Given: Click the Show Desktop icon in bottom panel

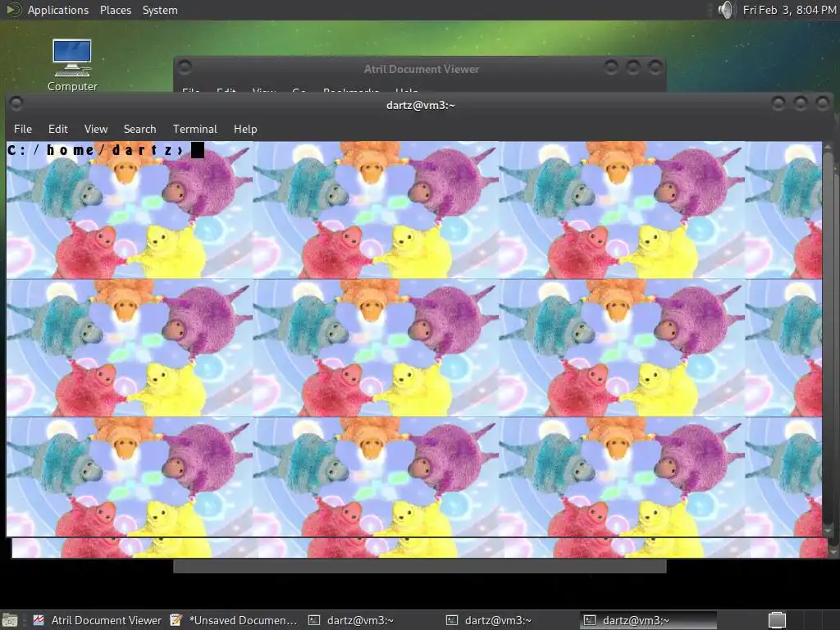Looking at the screenshot, I should 10,620.
